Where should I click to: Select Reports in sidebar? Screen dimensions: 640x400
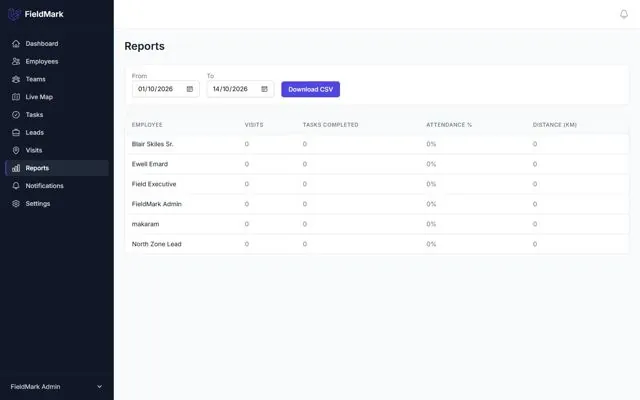[57, 168]
